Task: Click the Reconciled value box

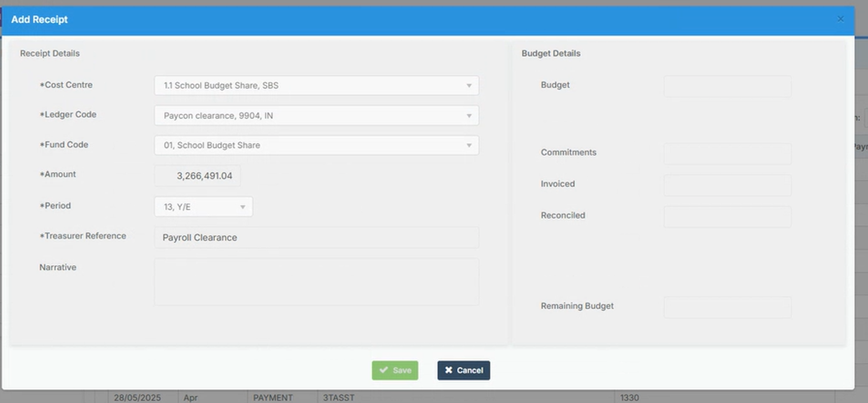Action: pyautogui.click(x=727, y=217)
